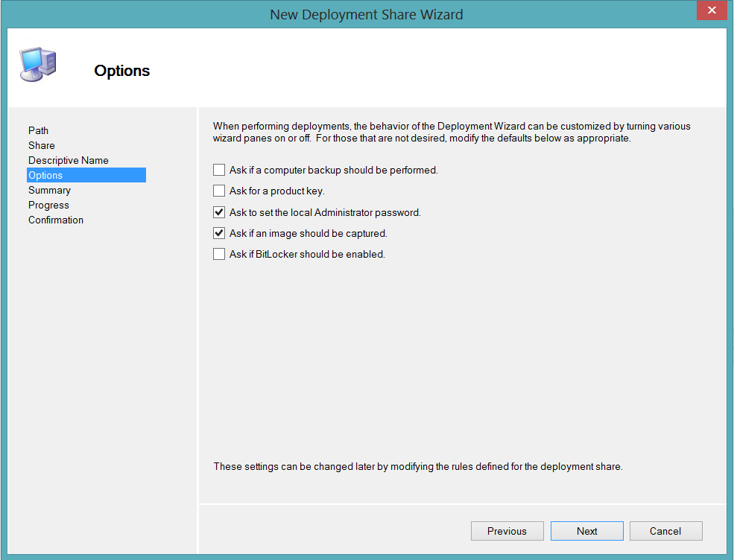734x560 pixels.
Task: Enable computer backup prompt checkbox
Action: click(x=219, y=170)
